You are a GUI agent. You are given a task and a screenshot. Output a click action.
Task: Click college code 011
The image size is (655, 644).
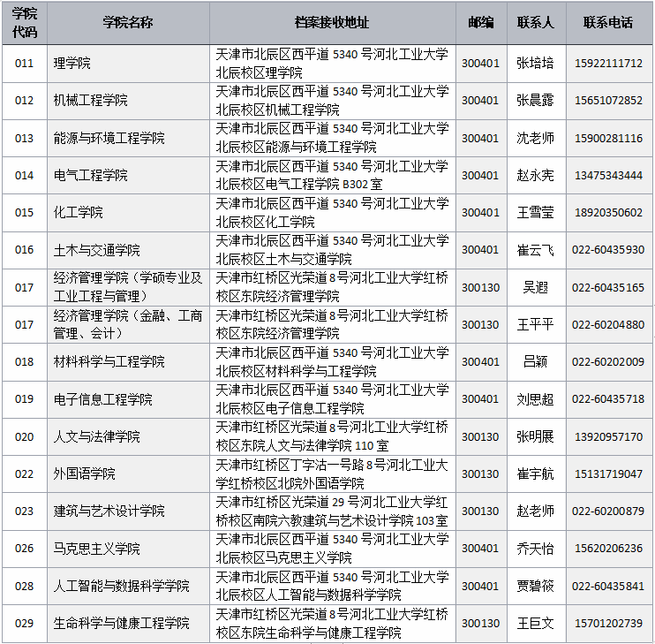[24, 63]
